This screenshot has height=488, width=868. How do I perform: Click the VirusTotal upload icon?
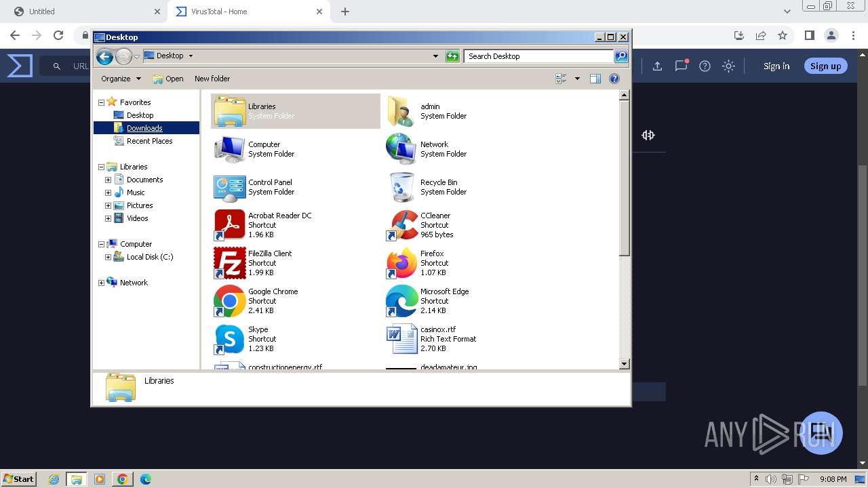tap(657, 66)
